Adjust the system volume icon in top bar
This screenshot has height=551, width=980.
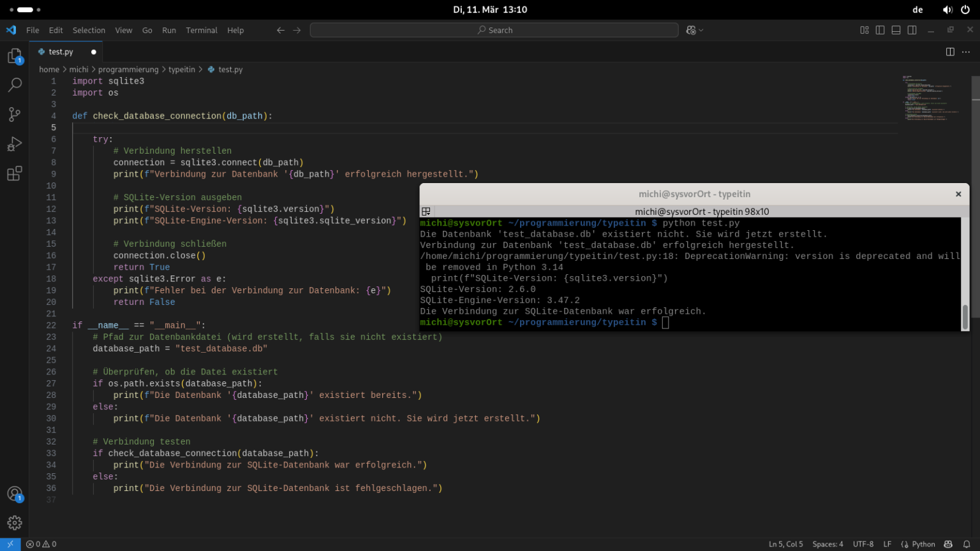click(x=947, y=10)
